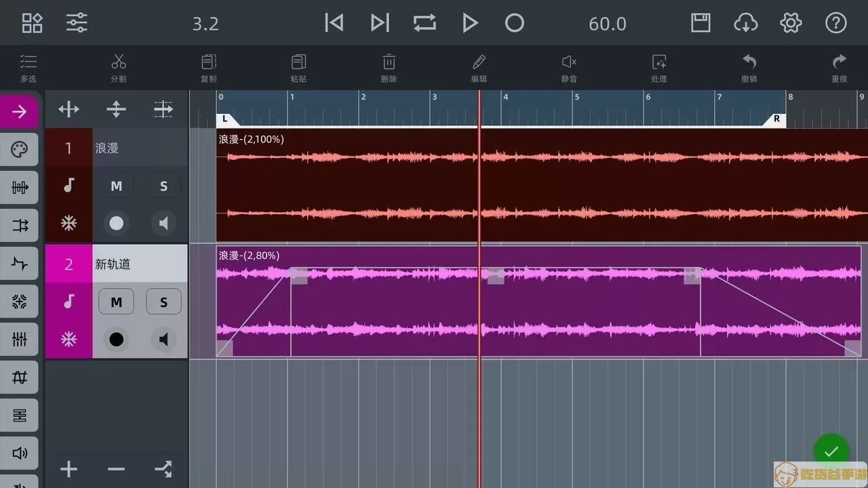
Task: Open the process menu (处理)
Action: tap(659, 68)
